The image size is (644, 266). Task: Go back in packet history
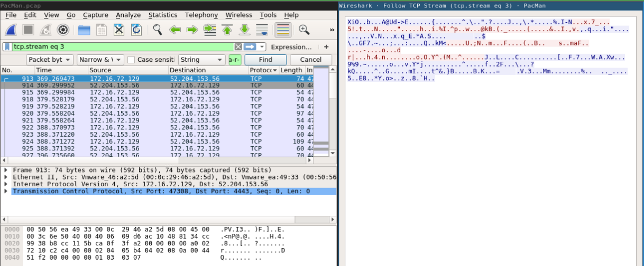point(175,30)
